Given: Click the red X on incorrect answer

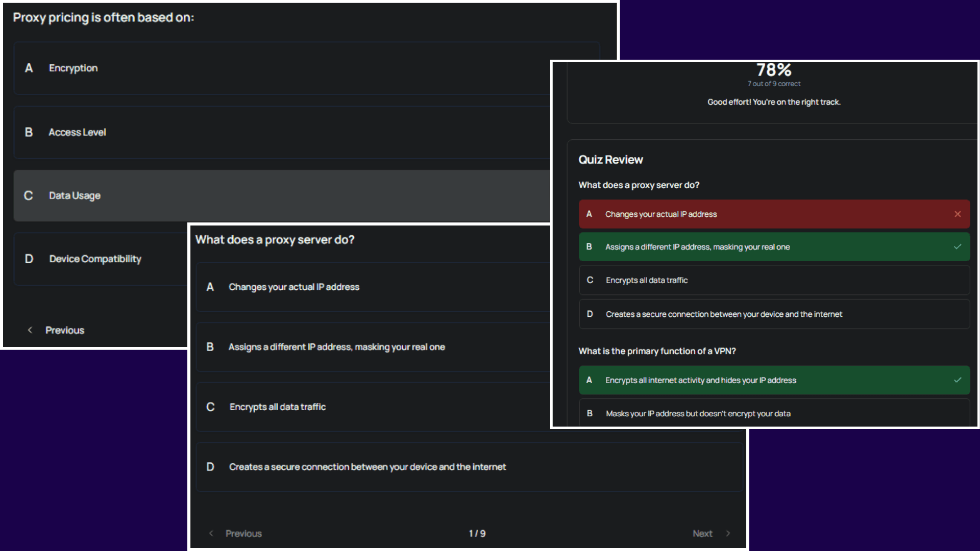Looking at the screenshot, I should [958, 214].
